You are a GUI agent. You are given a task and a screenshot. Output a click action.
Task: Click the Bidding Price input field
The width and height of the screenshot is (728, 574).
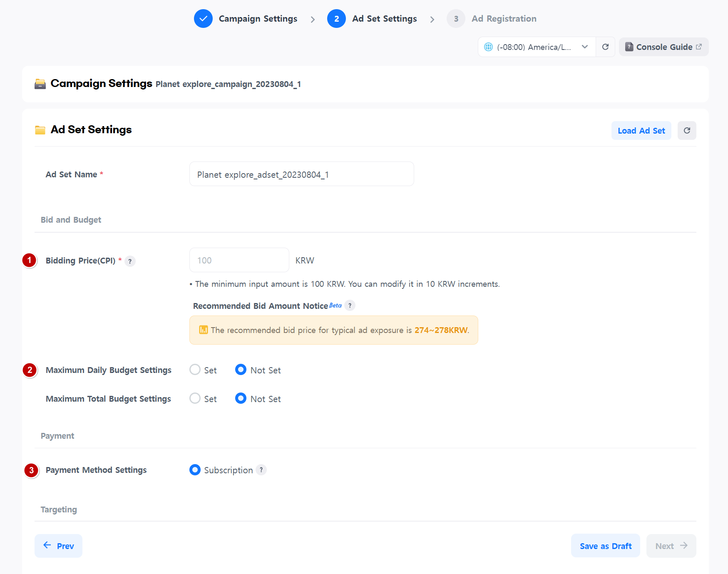(239, 260)
